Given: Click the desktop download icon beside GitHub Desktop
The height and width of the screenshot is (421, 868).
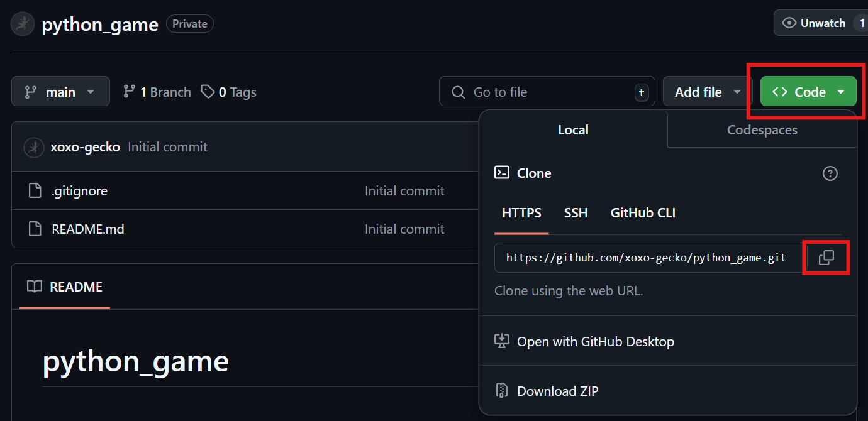Looking at the screenshot, I should (x=501, y=341).
